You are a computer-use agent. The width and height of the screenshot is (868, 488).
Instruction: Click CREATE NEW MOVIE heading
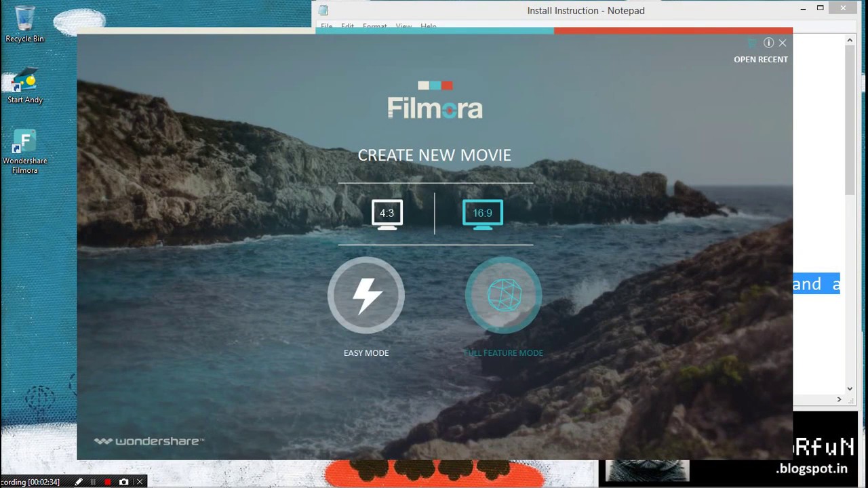435,155
